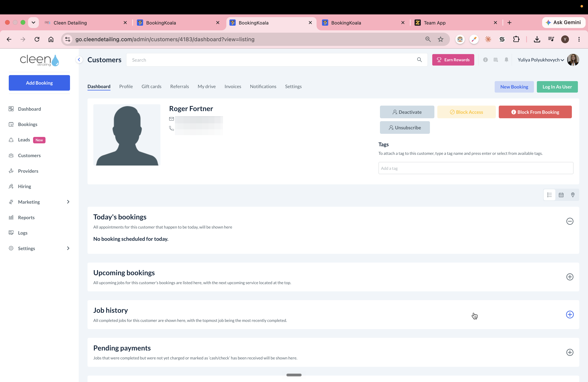Open the Notifications tab
This screenshot has height=382, width=588.
tap(263, 87)
